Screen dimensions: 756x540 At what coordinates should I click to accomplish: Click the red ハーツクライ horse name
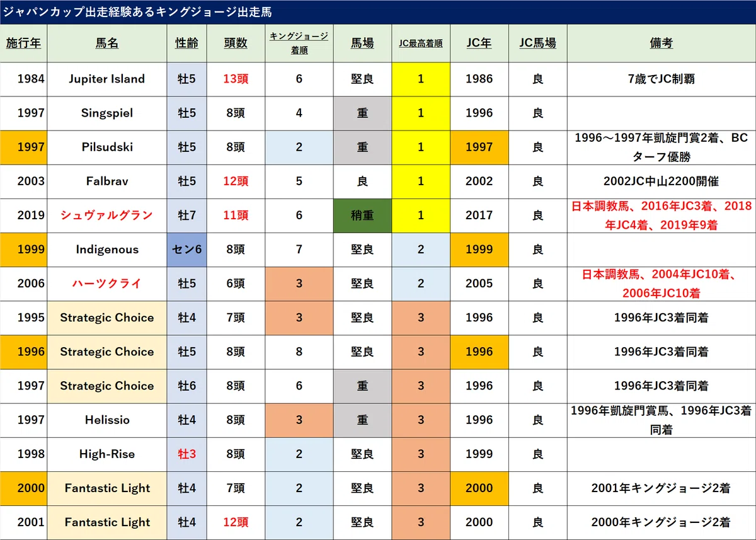[107, 284]
